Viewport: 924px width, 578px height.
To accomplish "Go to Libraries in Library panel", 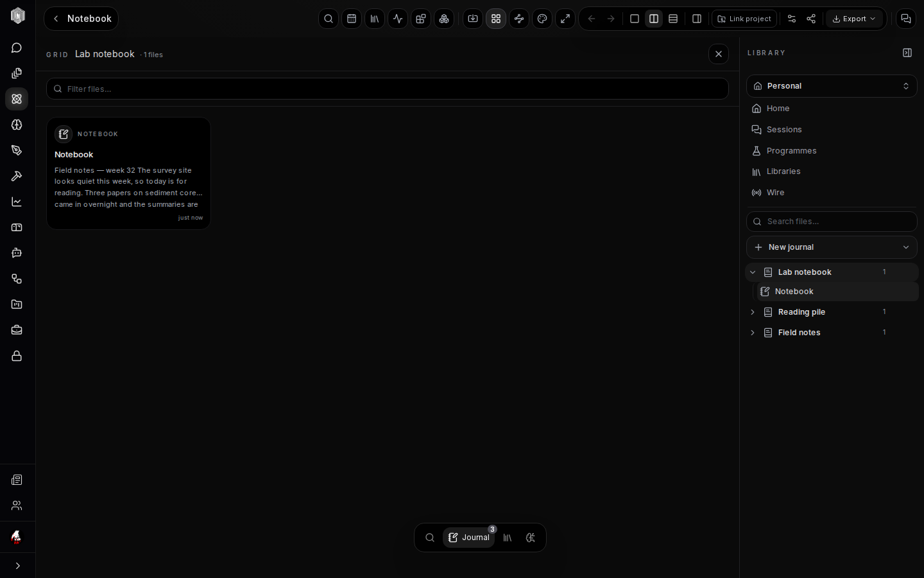I will click(832, 171).
